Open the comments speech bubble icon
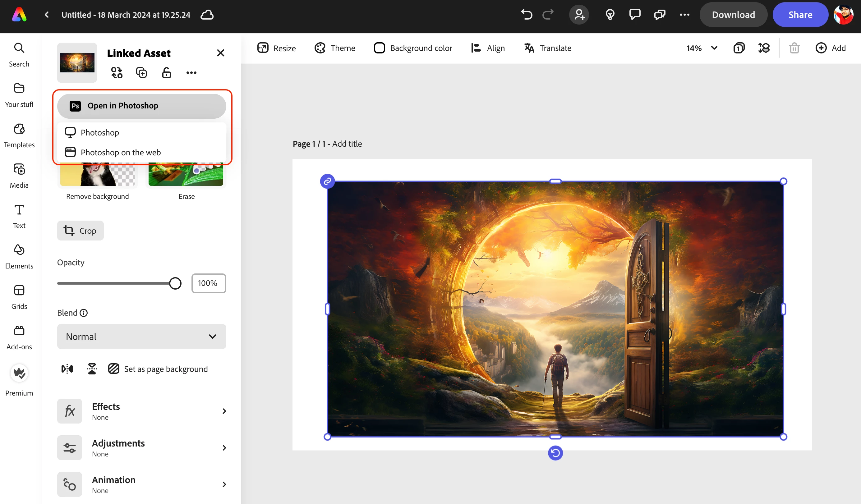Screen dimensions: 861x504 tap(634, 15)
